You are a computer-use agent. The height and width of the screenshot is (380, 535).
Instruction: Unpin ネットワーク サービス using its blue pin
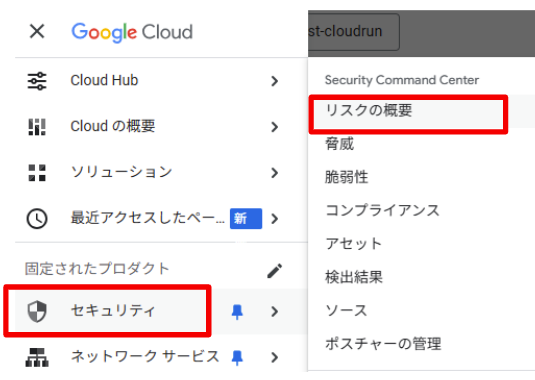[x=237, y=357]
